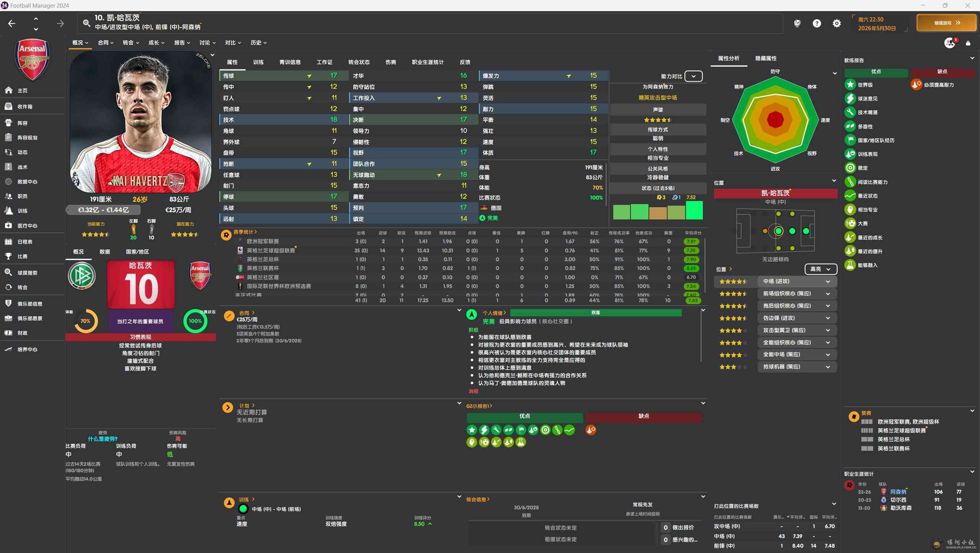Select the selected central midfield position dot
Screen dimensions: 980x553
pyautogui.click(x=778, y=231)
